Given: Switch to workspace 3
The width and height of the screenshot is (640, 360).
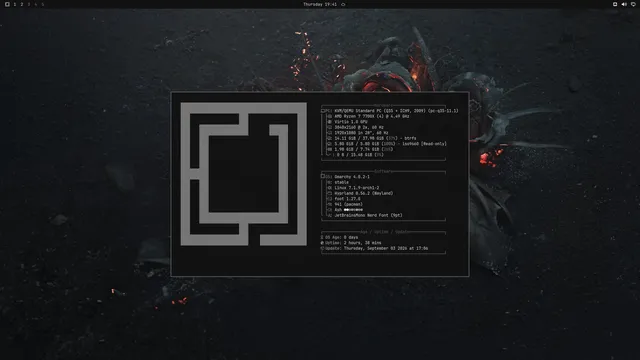Looking at the screenshot, I should 29,4.
